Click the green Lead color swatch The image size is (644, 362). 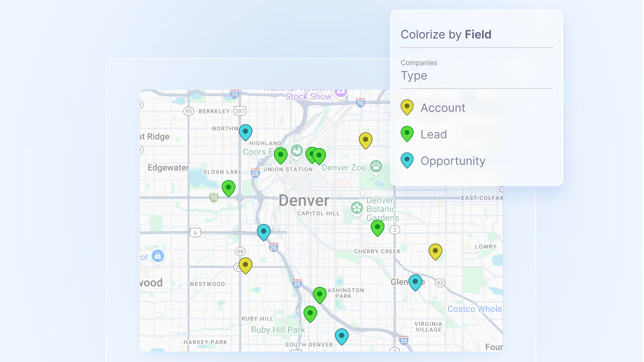tap(407, 134)
